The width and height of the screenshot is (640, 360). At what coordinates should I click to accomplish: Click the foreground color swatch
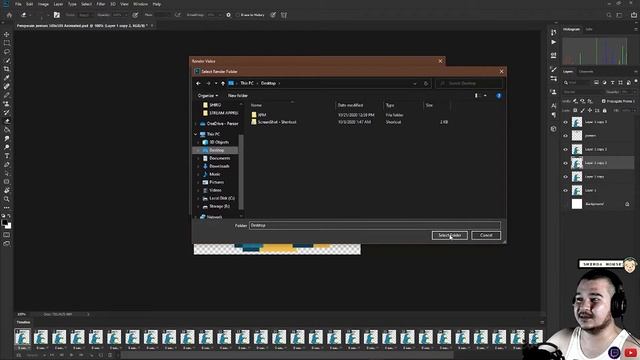coord(4,223)
